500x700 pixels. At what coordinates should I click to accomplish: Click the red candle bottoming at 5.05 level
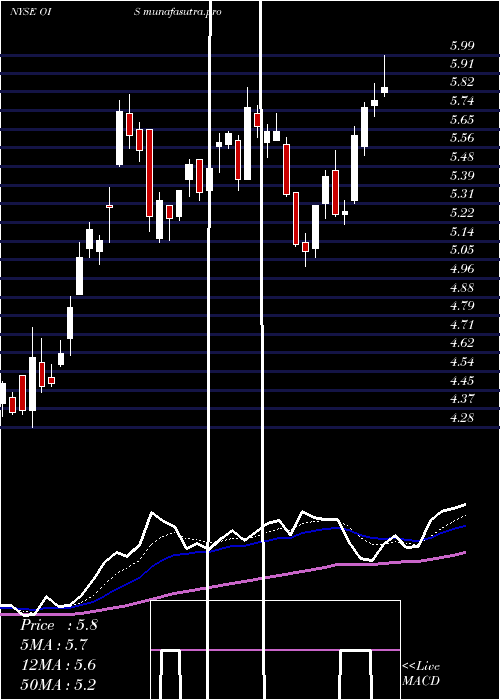click(x=305, y=247)
